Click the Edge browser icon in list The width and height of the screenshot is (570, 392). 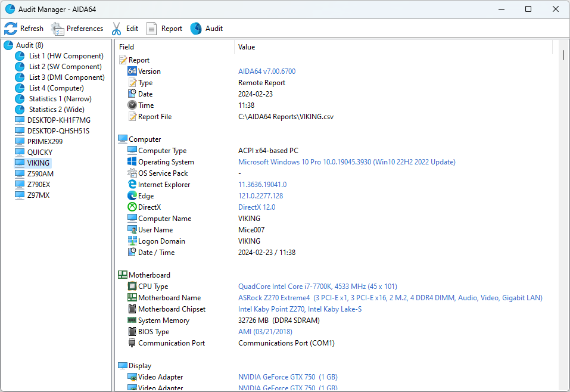(132, 196)
